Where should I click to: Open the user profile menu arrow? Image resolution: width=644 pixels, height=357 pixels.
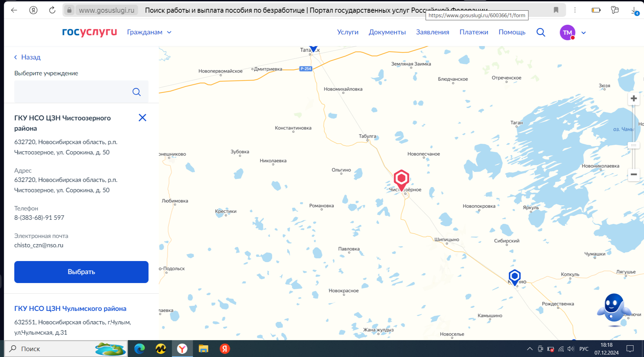pos(583,33)
